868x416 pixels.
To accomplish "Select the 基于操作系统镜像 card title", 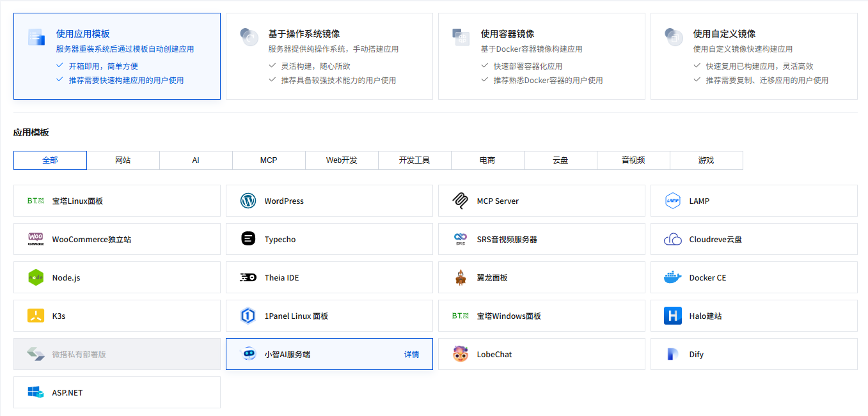I will 304,34.
